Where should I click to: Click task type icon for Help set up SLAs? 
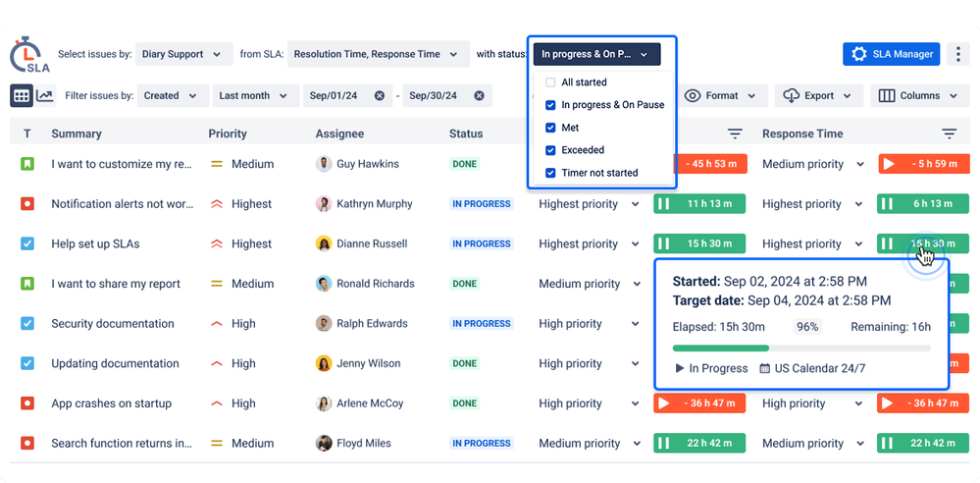26,244
